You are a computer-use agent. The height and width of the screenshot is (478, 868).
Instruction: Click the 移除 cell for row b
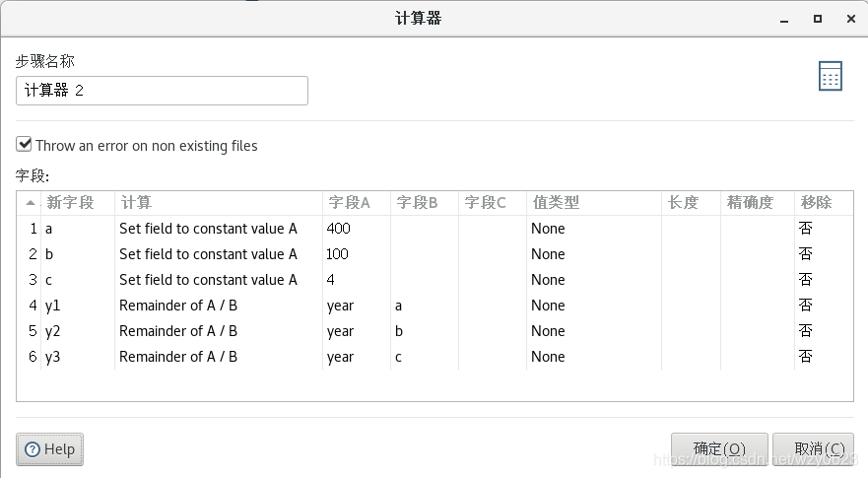(806, 253)
